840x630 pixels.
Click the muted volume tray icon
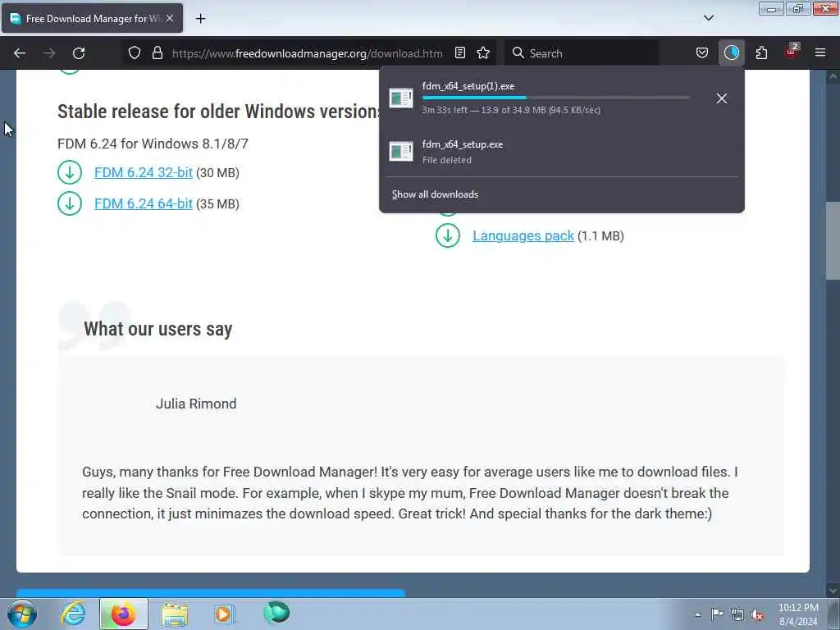[x=757, y=614]
